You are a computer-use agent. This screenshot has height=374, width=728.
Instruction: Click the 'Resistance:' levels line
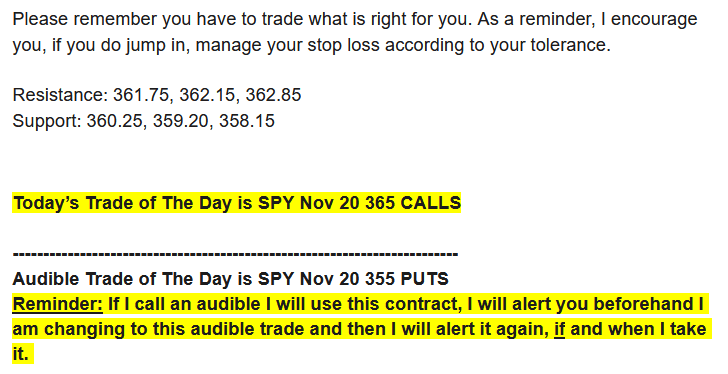(157, 95)
